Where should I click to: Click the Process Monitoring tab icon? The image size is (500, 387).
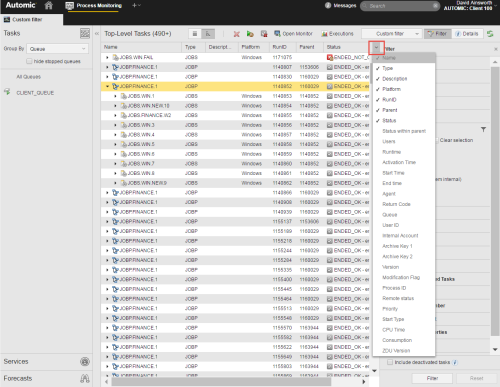[69, 5]
